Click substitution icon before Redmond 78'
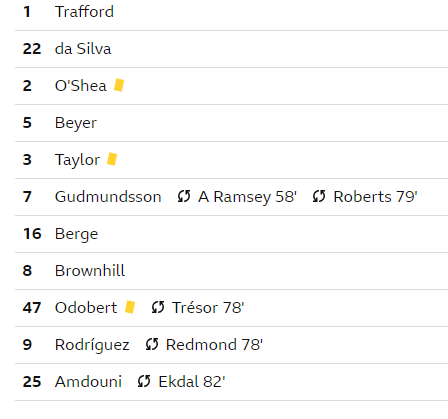Screen dimensions: 448x419 pos(152,344)
